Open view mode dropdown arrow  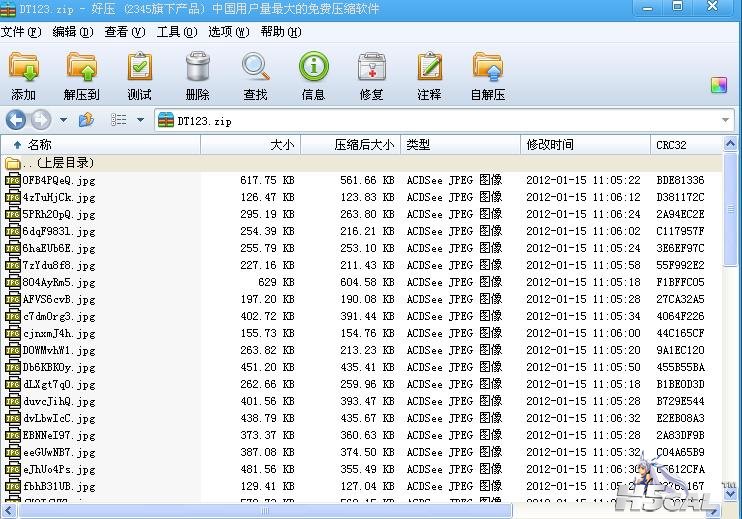click(x=141, y=120)
